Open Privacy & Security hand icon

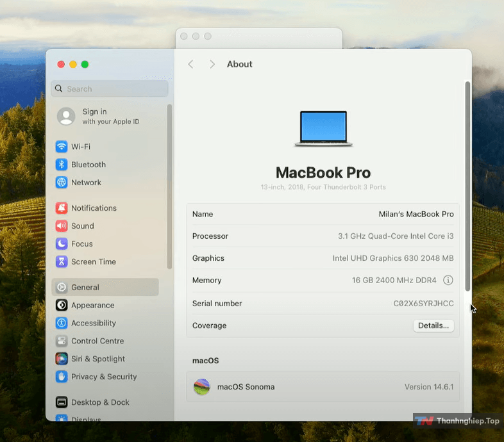tap(62, 377)
